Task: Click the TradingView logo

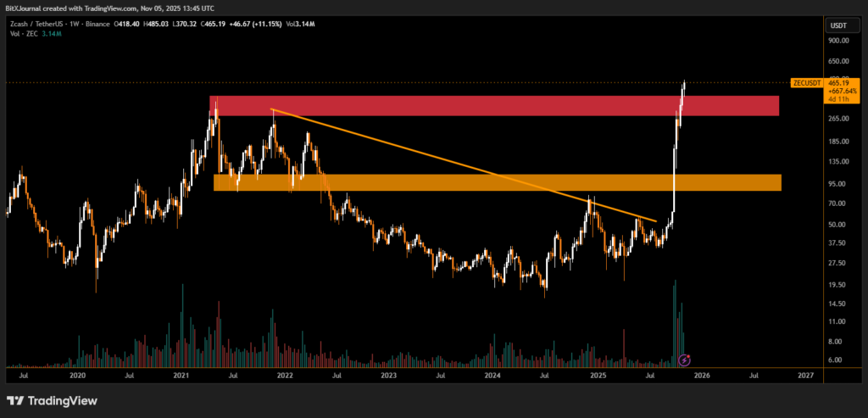Action: point(53,400)
